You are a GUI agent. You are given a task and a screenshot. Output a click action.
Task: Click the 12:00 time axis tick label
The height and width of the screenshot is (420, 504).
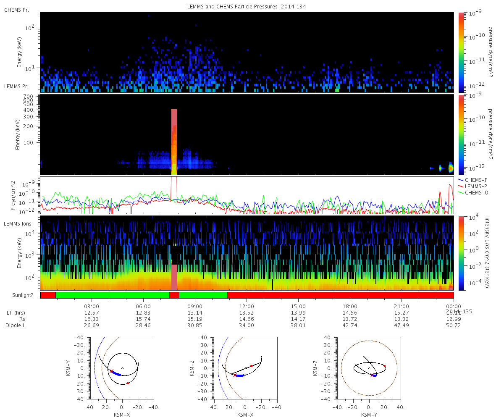click(247, 306)
